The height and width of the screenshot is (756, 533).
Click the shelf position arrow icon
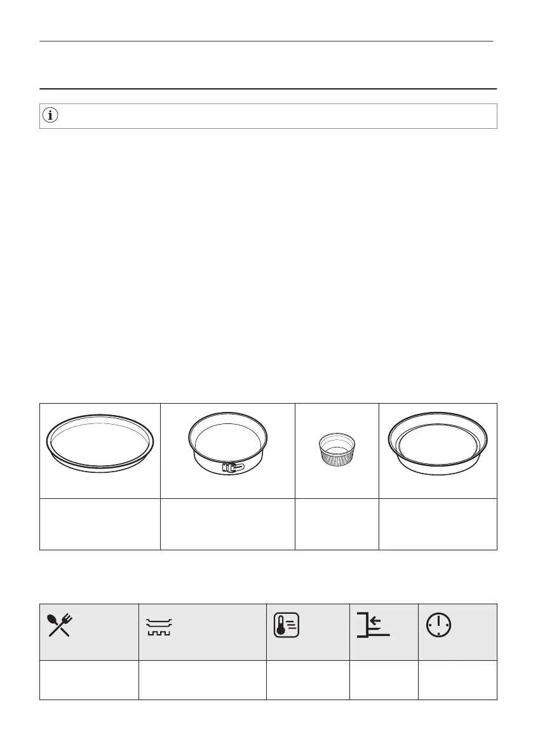373,625
